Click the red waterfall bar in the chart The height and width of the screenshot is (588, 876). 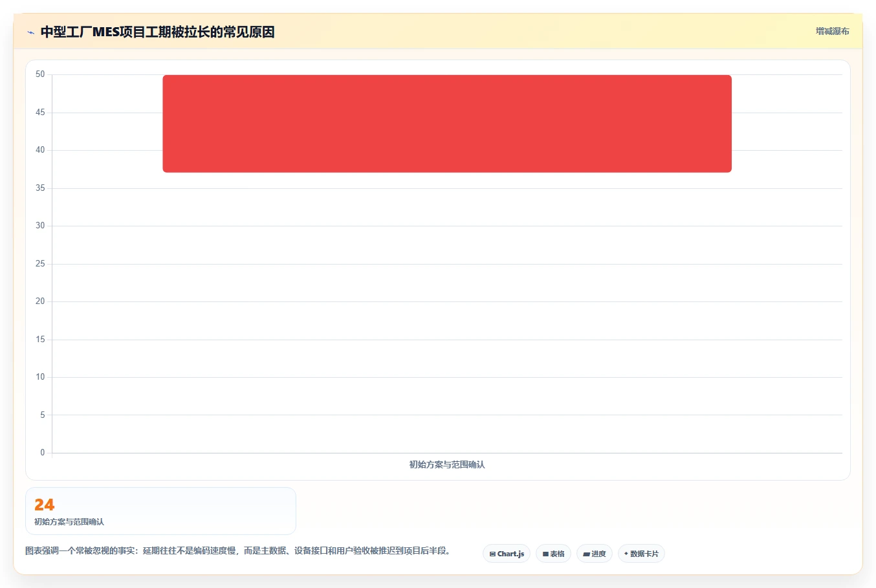(x=447, y=124)
